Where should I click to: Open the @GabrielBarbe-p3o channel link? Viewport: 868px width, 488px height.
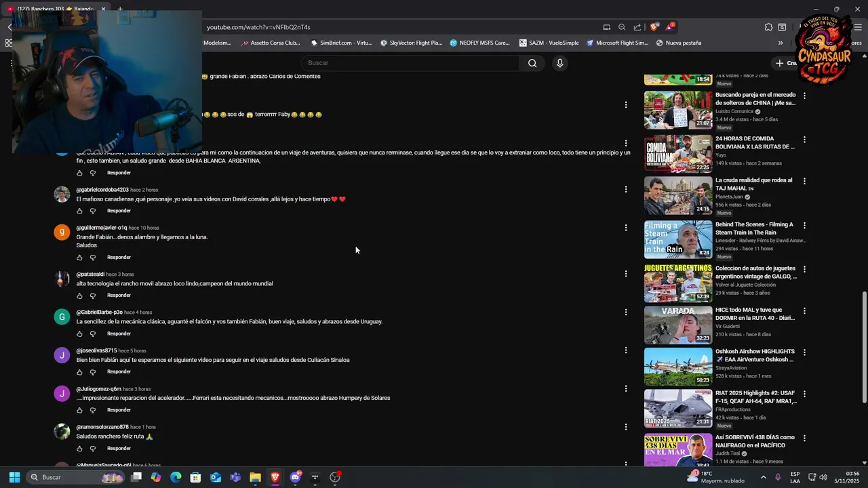pyautogui.click(x=100, y=312)
